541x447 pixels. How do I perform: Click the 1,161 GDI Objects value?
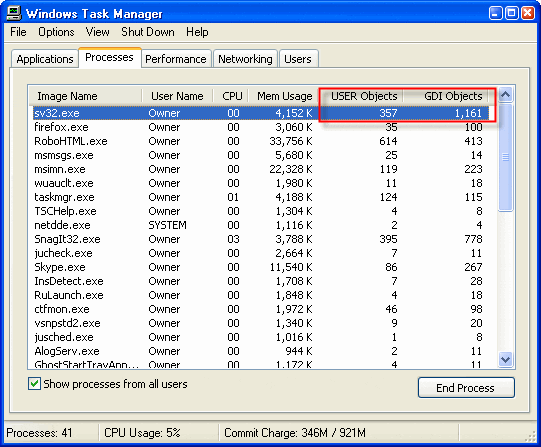click(x=468, y=113)
